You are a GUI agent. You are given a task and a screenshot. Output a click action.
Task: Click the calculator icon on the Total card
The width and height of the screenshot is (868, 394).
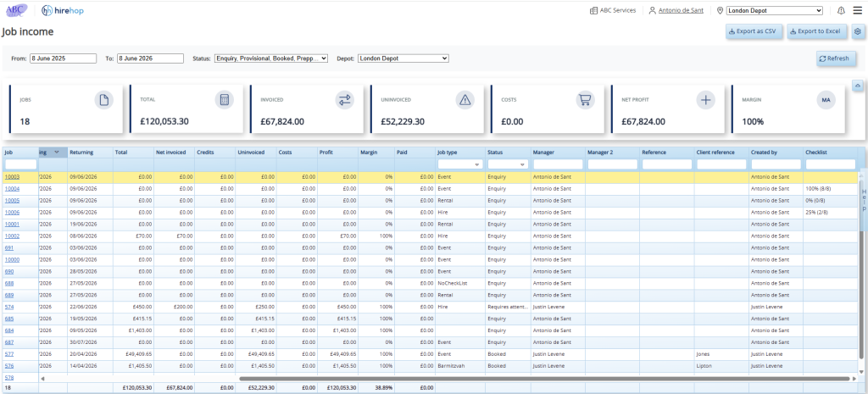pyautogui.click(x=224, y=100)
